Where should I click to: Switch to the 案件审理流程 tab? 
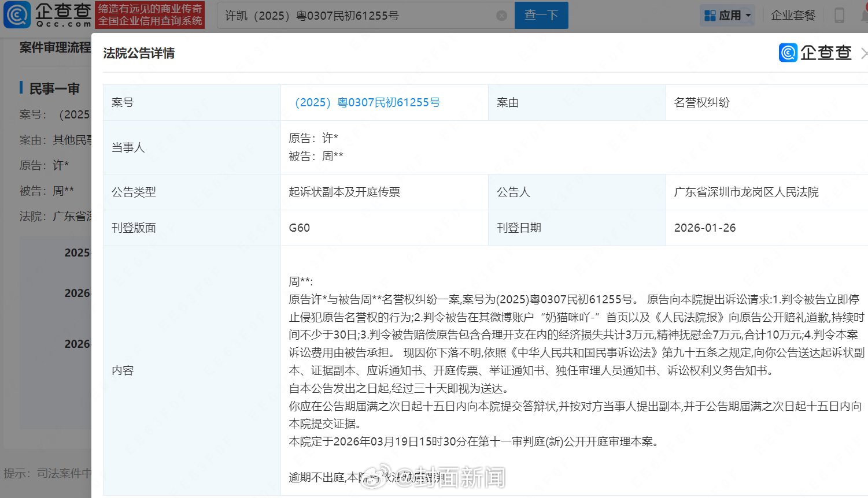click(55, 48)
